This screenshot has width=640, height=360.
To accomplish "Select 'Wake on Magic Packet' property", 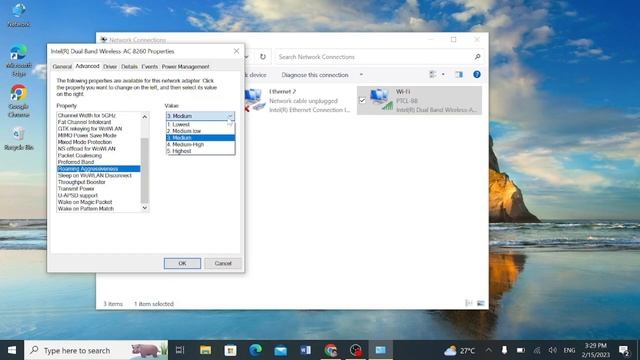I will pos(98,202).
